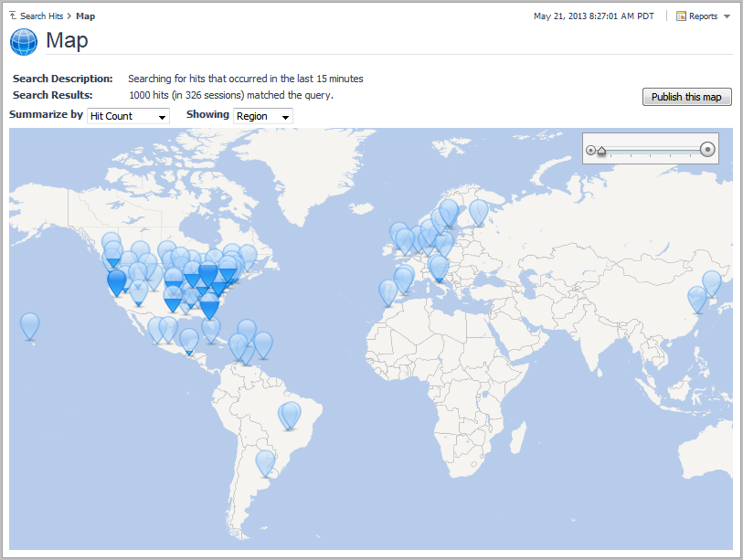Open the Summarize by Hit Count dropdown

coord(128,116)
